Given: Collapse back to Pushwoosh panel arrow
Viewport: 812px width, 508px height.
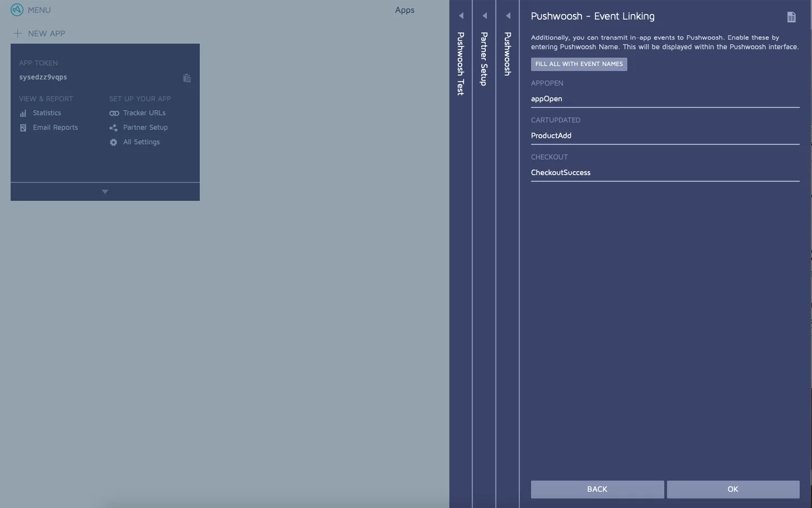Looking at the screenshot, I should pyautogui.click(x=508, y=16).
